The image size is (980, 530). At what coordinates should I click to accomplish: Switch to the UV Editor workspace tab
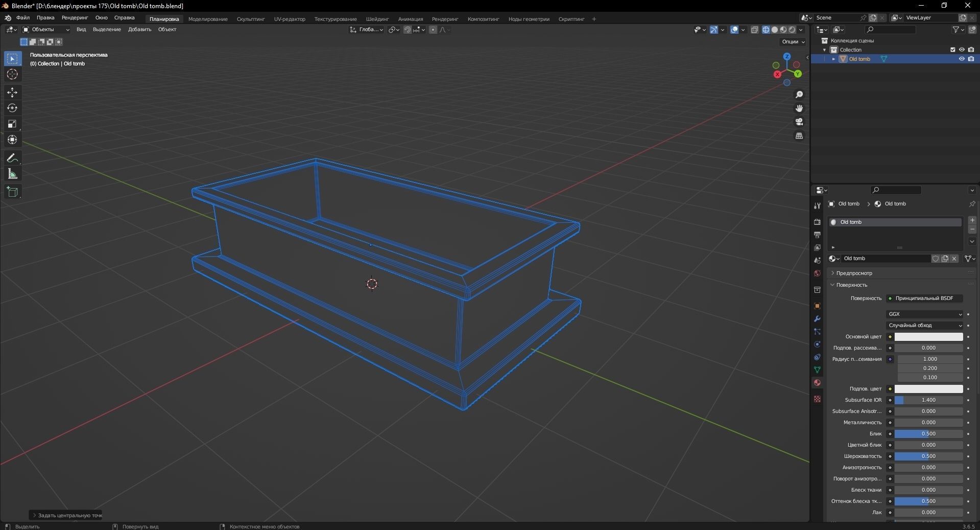pyautogui.click(x=290, y=19)
